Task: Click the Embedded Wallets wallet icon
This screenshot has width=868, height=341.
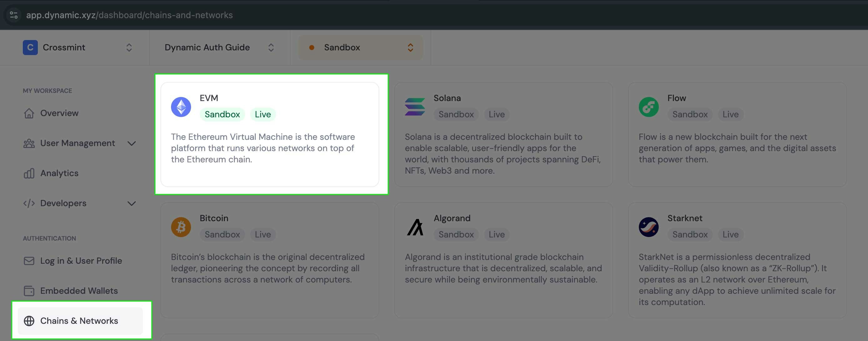Action: tap(29, 291)
